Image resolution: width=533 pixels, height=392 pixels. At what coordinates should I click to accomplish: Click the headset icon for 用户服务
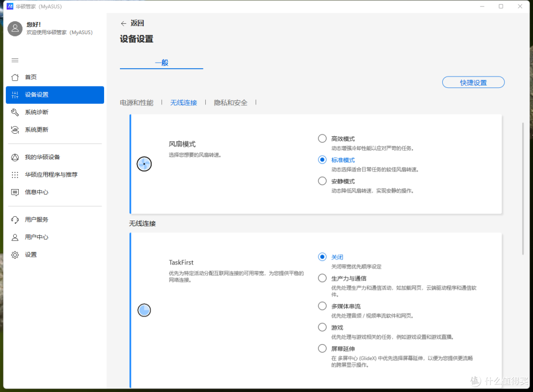point(15,220)
